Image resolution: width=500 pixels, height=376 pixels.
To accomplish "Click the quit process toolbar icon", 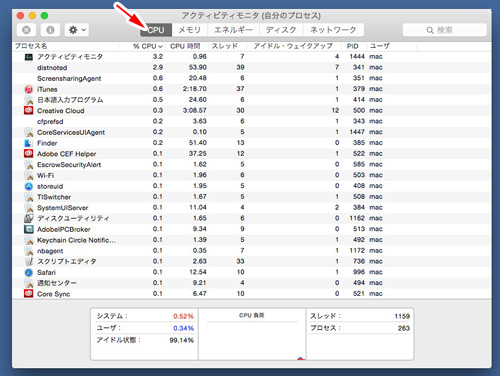I will 26,30.
